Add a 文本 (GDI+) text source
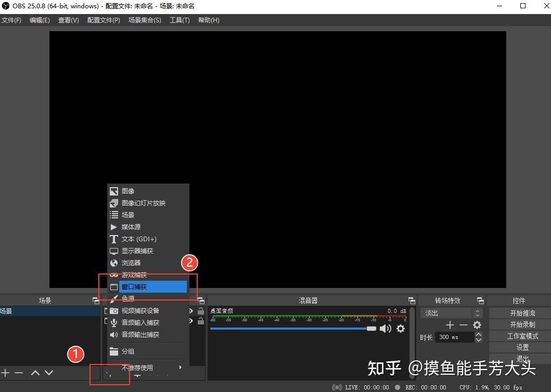Image resolution: width=551 pixels, height=392 pixels. point(148,239)
